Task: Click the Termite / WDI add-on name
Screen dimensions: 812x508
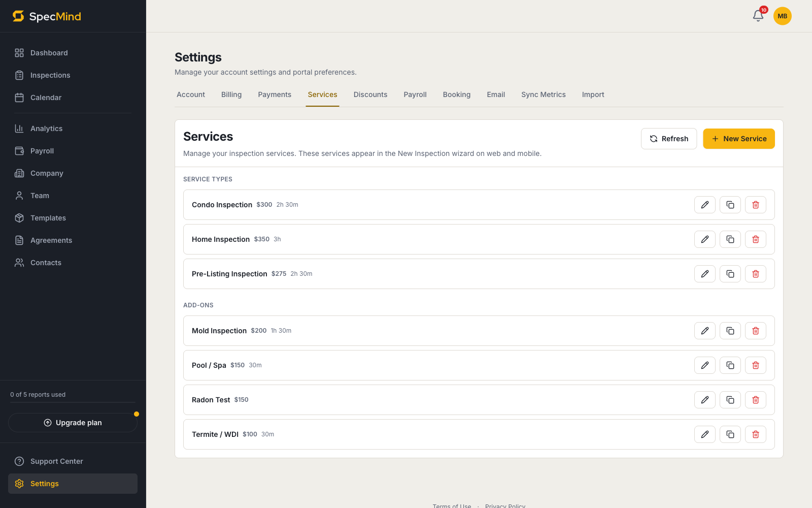Action: [215, 434]
